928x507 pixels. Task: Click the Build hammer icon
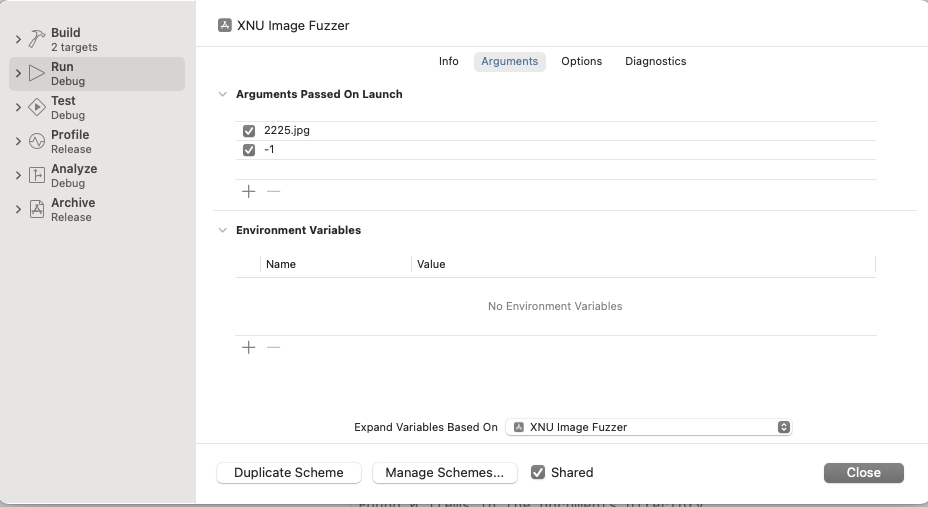point(37,39)
